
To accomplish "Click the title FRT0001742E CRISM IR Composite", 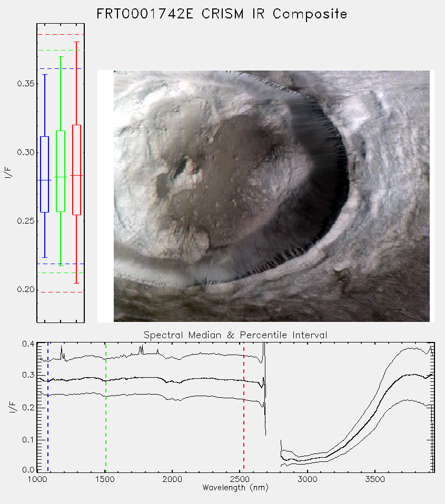I will [222, 14].
